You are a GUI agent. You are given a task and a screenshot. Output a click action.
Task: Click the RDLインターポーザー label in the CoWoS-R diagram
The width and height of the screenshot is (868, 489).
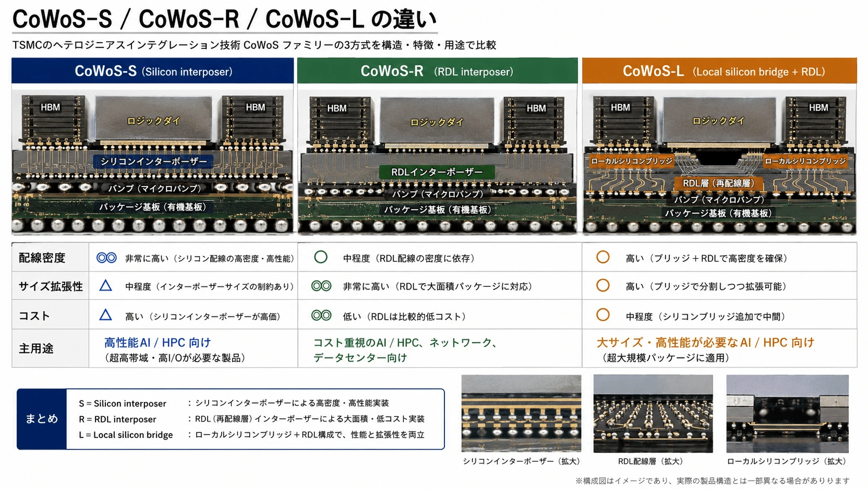coord(437,172)
